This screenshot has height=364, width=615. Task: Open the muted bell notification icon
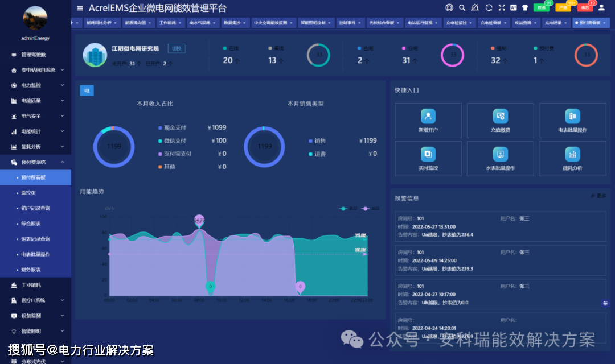(475, 7)
